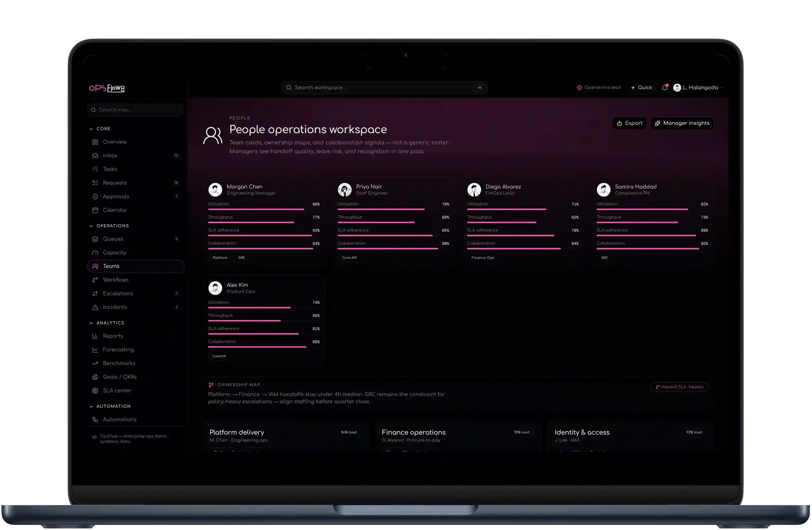Click the Inbox tray icon
Viewport: 812px width, 530px height.
point(95,156)
